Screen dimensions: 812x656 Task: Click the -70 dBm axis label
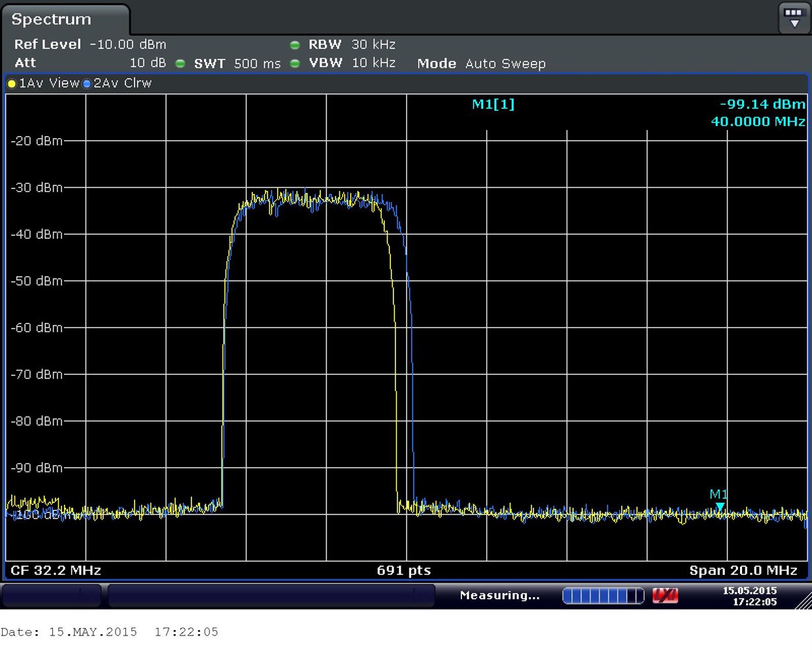37,375
